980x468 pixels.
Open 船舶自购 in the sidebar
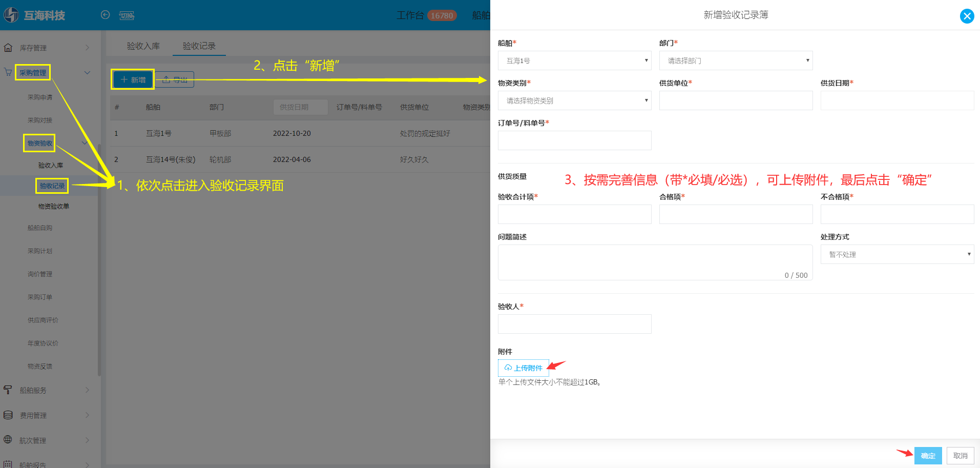tap(40, 228)
